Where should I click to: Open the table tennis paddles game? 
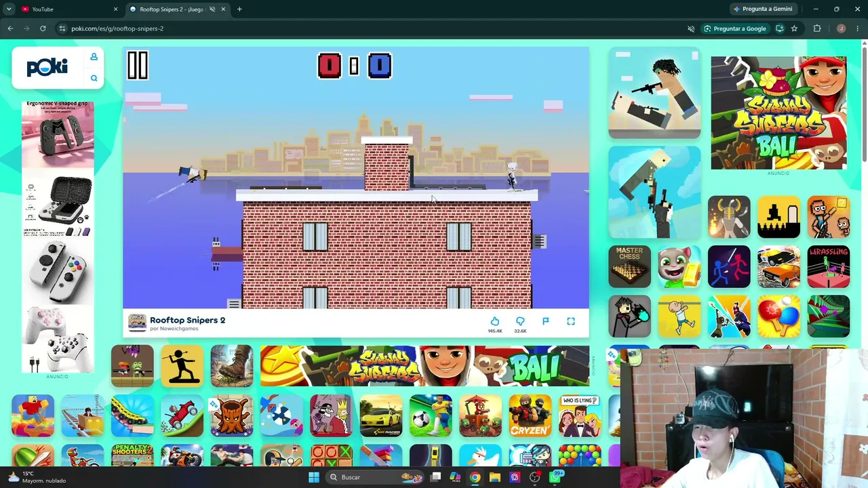coord(778,317)
